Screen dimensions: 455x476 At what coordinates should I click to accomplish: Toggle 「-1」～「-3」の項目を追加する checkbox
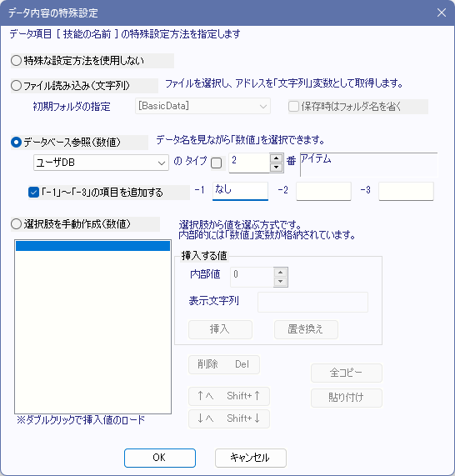pos(33,193)
